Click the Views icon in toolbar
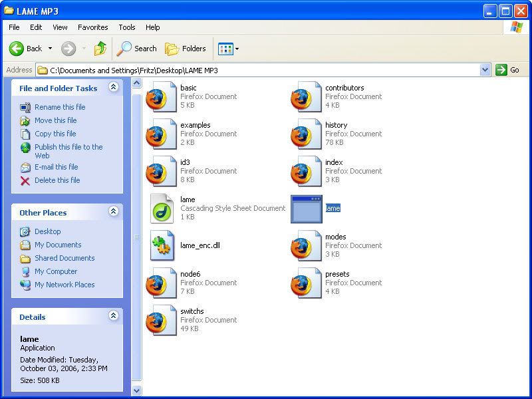Screen dimensions: 532x399 [x=225, y=49]
